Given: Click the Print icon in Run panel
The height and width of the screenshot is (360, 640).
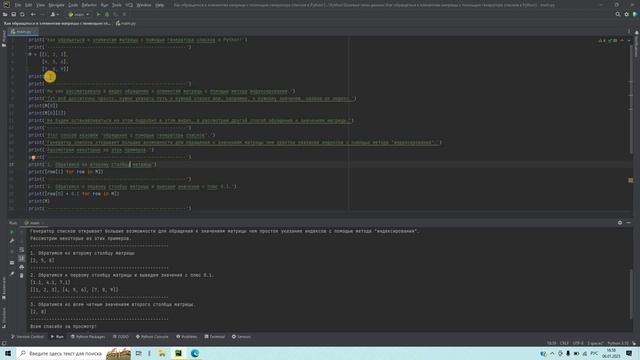Looking at the screenshot, I should pyautogui.click(x=22, y=267).
